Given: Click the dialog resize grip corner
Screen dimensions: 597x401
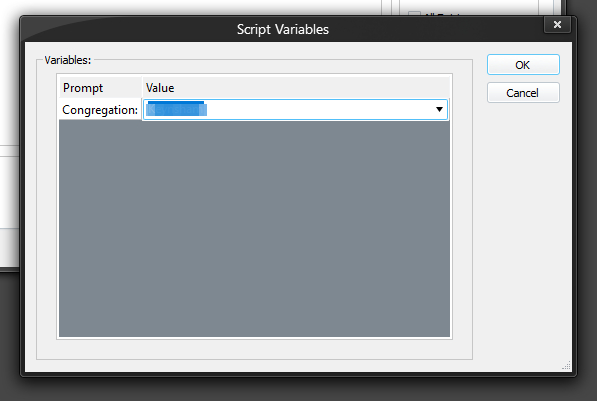Looking at the screenshot, I should point(567,366).
